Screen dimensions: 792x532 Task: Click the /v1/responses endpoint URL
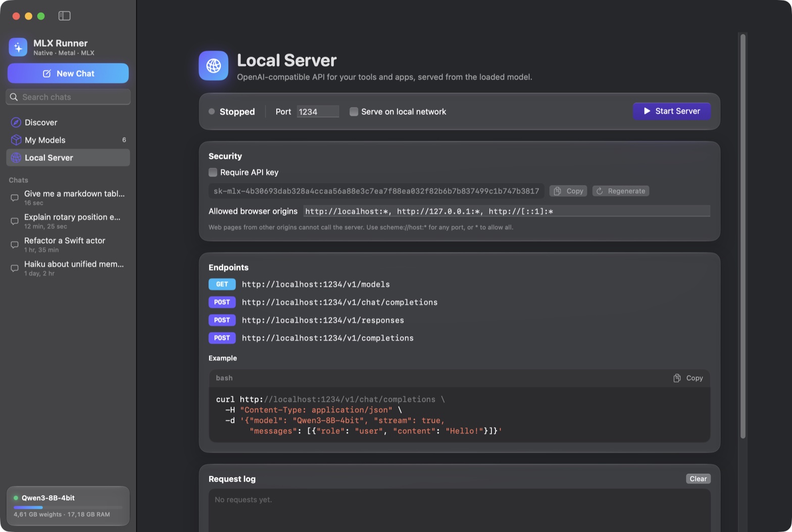(323, 320)
